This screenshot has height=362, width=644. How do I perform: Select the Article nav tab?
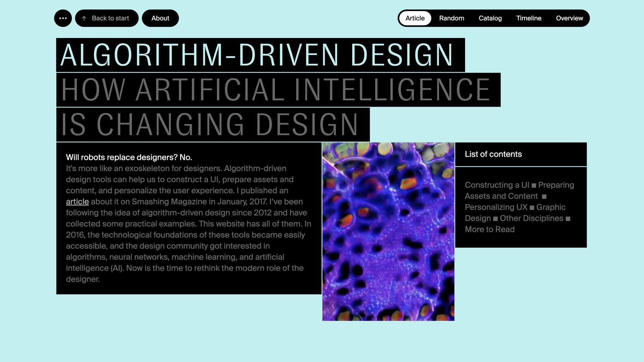click(x=415, y=18)
